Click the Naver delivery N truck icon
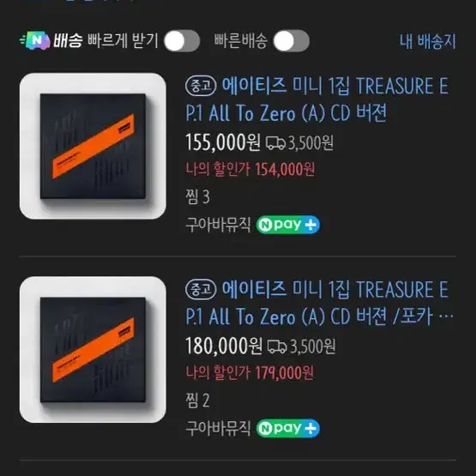This screenshot has height=476, width=476. (35, 40)
